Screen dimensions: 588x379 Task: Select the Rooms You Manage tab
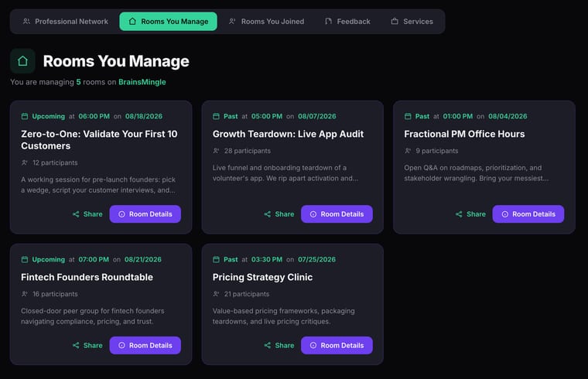[x=169, y=22]
